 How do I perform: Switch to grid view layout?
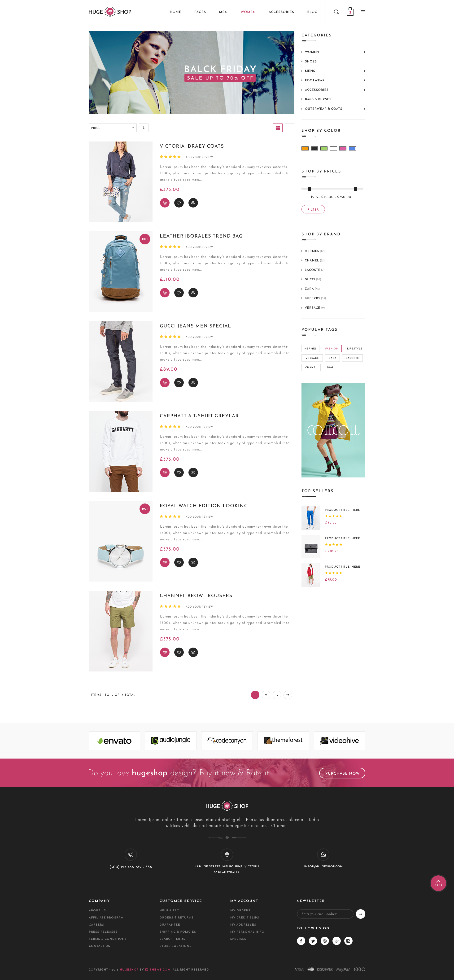[278, 128]
